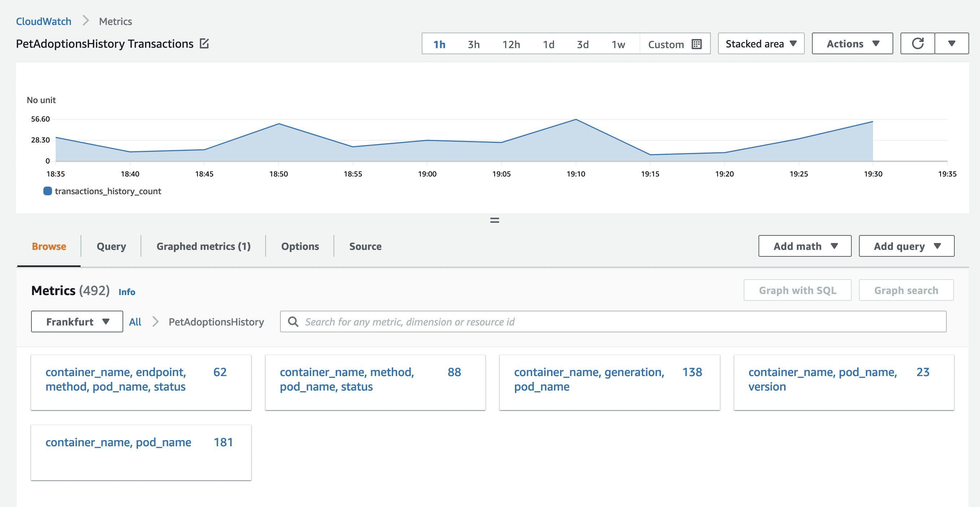Image resolution: width=980 pixels, height=507 pixels.
Task: Select the 1w time range option
Action: [618, 44]
